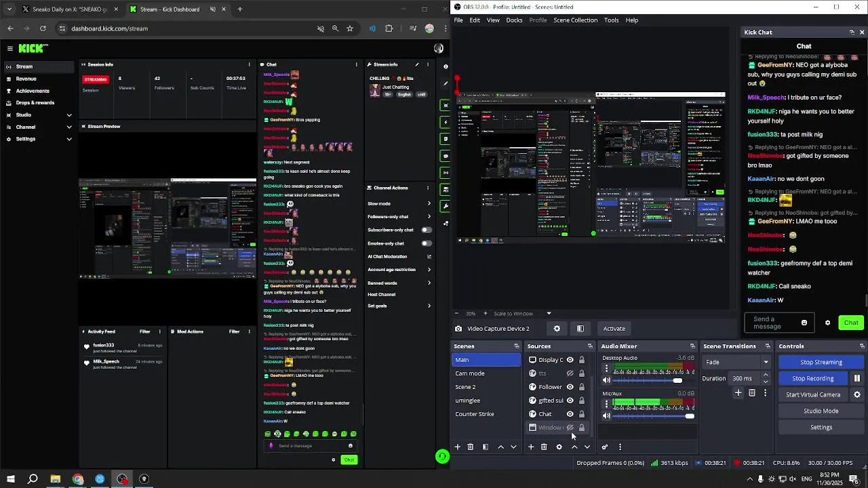Show the tts source via eye icon
The image size is (868, 488).
click(570, 373)
